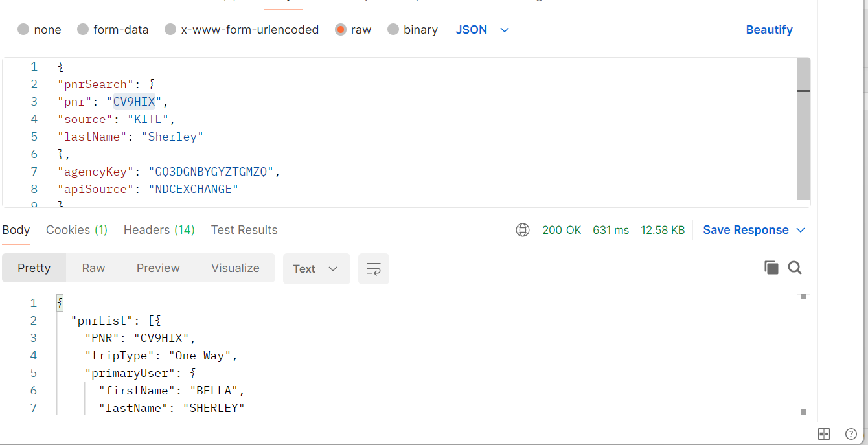868x445 pixels.
Task: Click the Beautify link
Action: pyautogui.click(x=769, y=30)
